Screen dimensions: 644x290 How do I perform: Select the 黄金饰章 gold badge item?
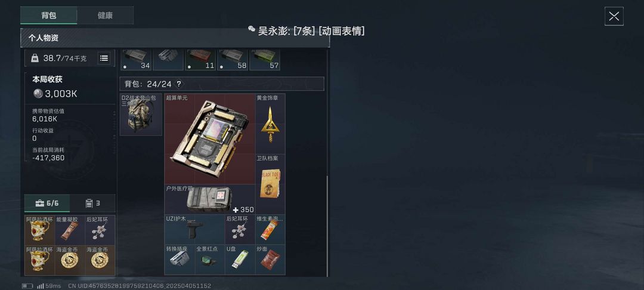click(270, 124)
